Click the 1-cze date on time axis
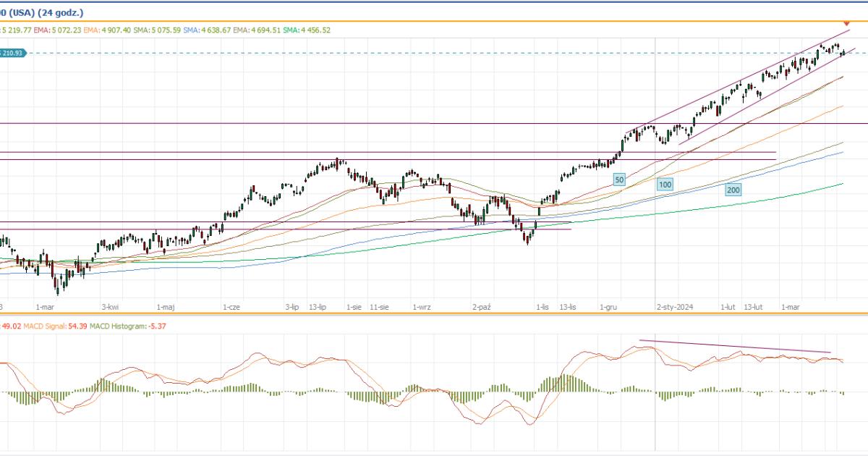 point(231,307)
